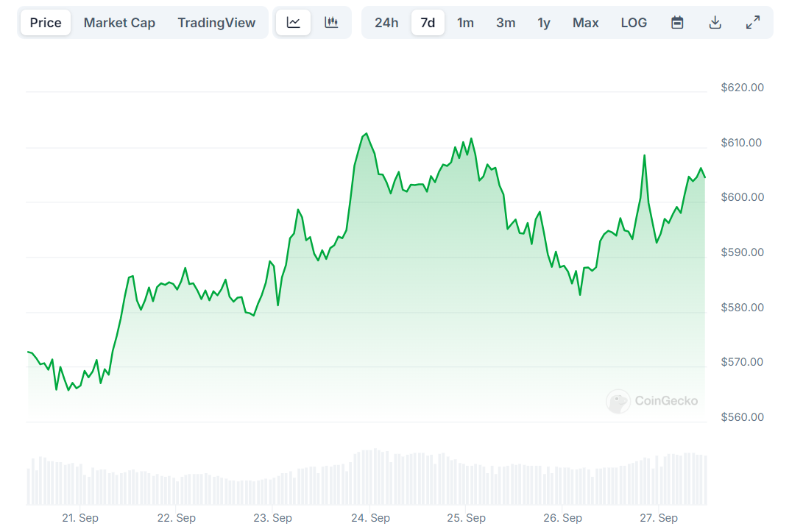Open the calendar date range picker
The image size is (803, 532).
pos(677,23)
